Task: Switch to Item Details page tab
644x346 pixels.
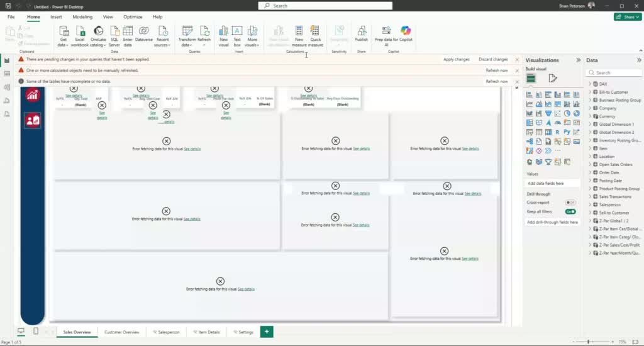Action: 207,332
